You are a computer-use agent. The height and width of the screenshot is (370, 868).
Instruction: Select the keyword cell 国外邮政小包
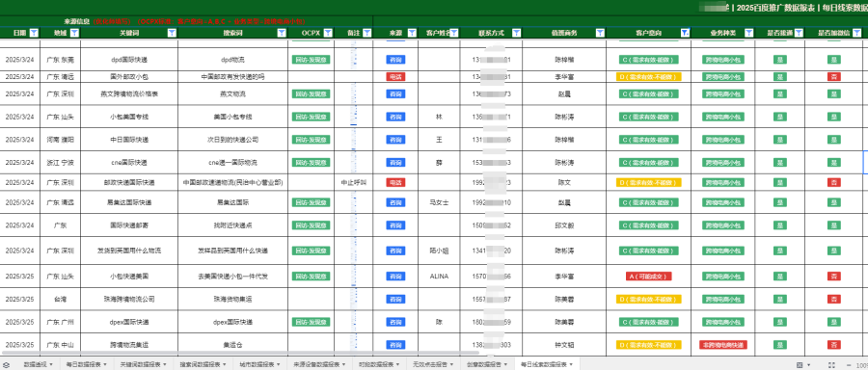click(x=129, y=76)
